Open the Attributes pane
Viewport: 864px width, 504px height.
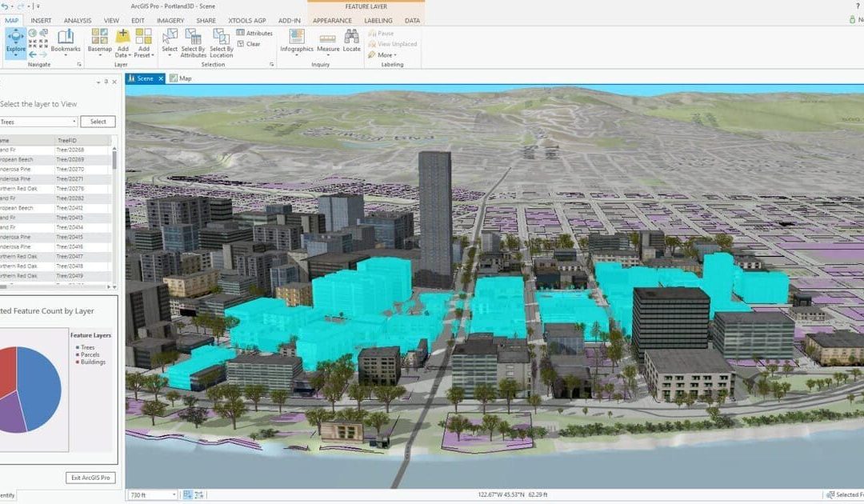coord(254,33)
